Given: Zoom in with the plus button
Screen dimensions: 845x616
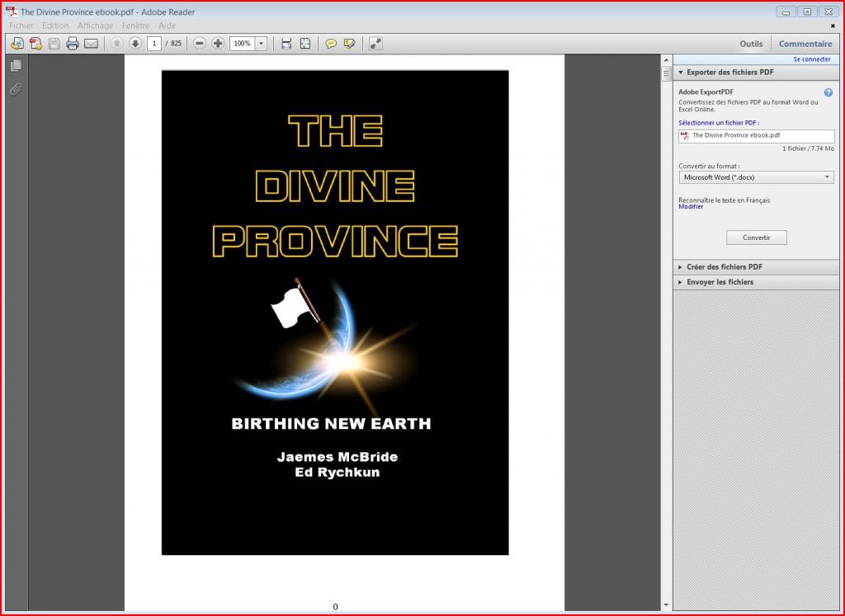Looking at the screenshot, I should 218,44.
